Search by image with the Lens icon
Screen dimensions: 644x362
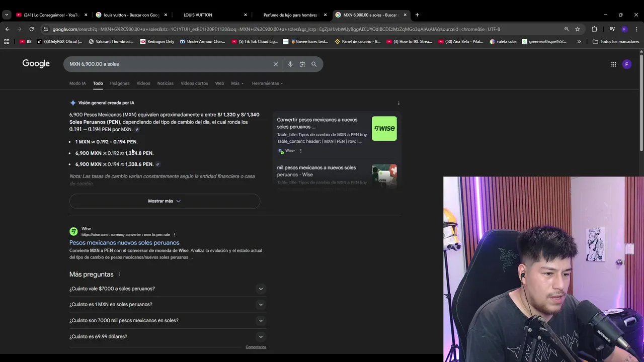point(302,64)
